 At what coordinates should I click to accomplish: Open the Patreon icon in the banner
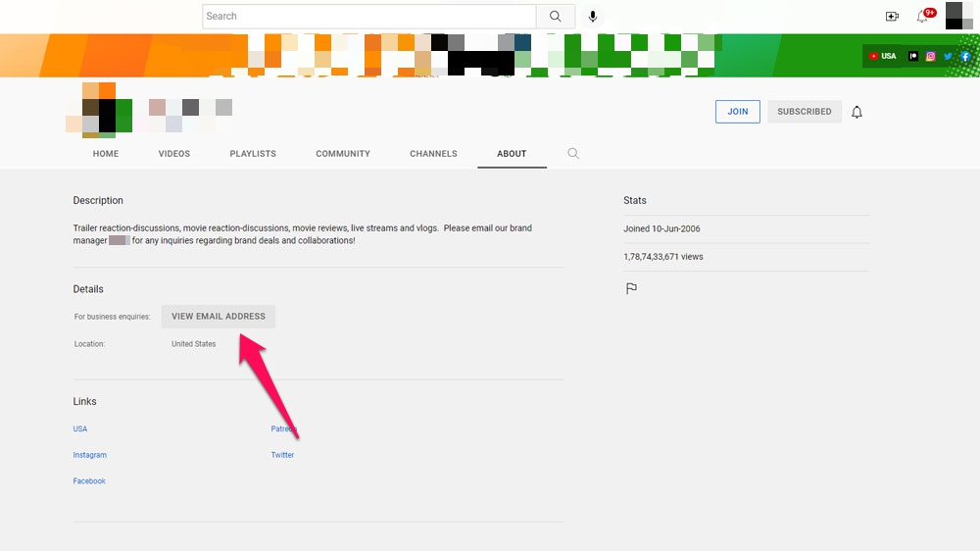click(x=913, y=56)
